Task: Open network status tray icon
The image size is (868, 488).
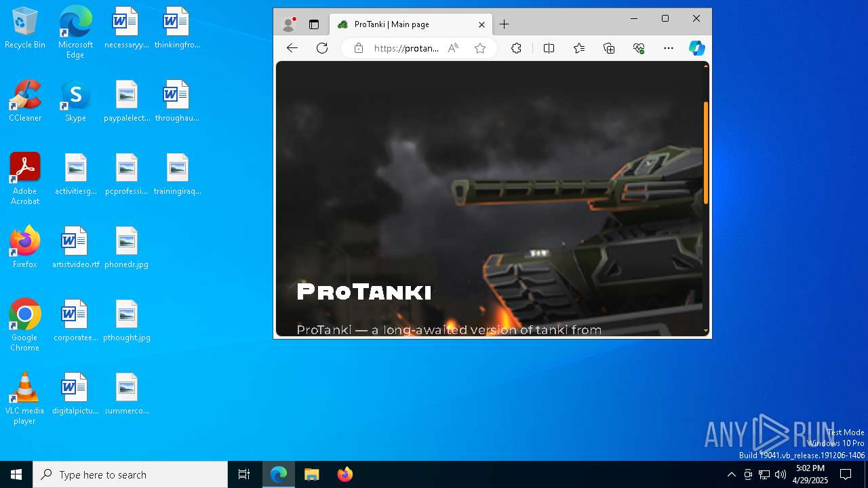Action: (764, 474)
